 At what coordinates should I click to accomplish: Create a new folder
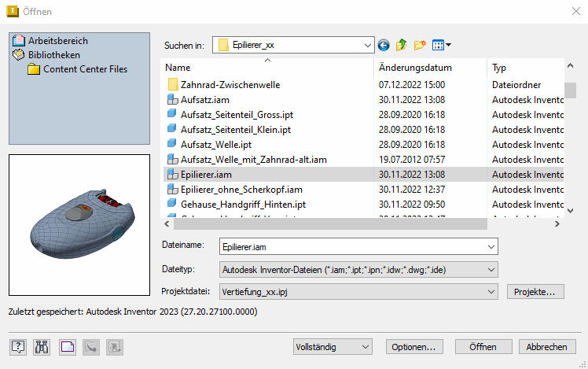click(x=420, y=46)
